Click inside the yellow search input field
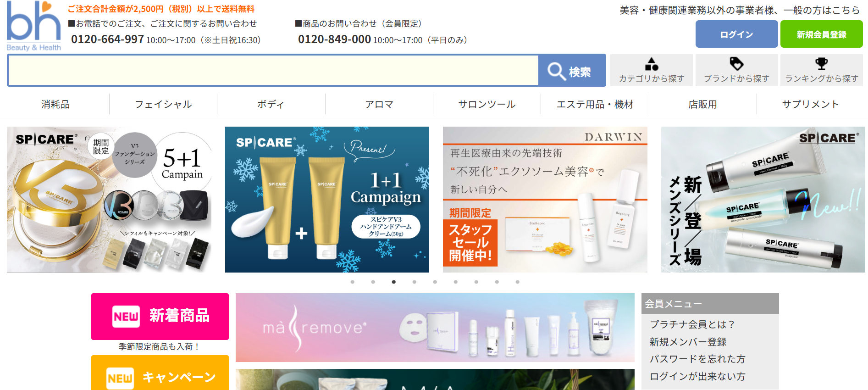The image size is (868, 390). [273, 71]
